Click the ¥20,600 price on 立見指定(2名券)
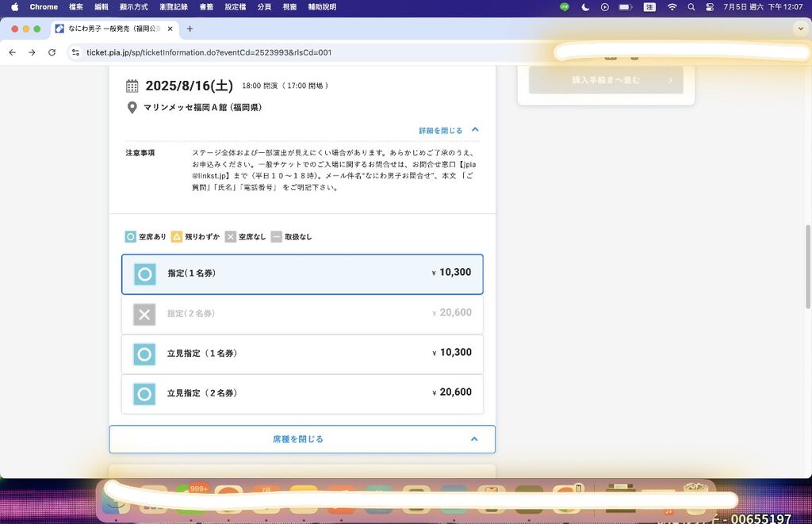Viewport: 812px width, 524px height. (x=452, y=392)
